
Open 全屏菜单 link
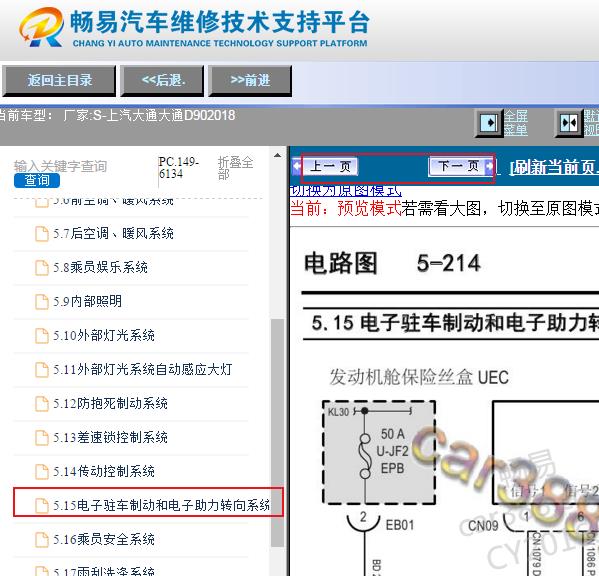pyautogui.click(x=516, y=123)
